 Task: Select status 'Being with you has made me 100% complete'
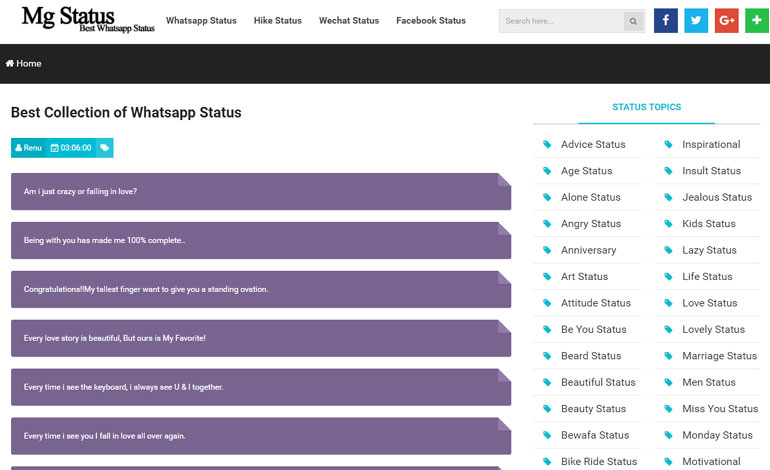[261, 240]
